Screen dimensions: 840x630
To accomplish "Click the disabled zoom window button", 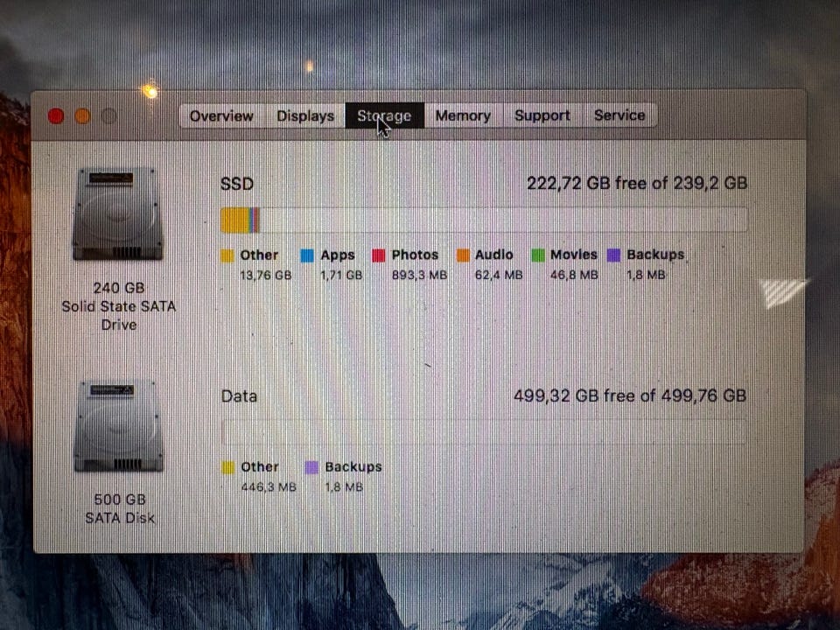I will (x=108, y=115).
